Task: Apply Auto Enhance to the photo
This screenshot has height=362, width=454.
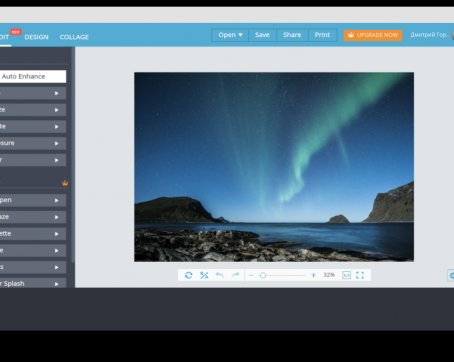Action: 33,76
